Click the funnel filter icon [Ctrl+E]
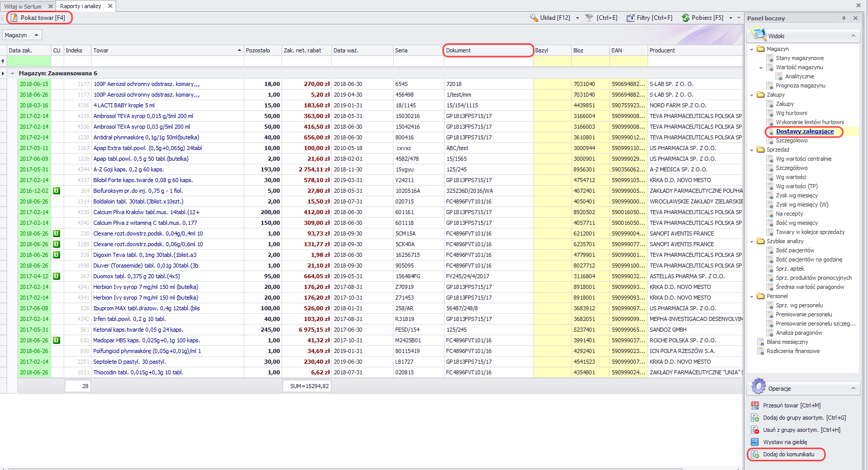Image resolution: width=868 pixels, height=470 pixels. click(590, 18)
